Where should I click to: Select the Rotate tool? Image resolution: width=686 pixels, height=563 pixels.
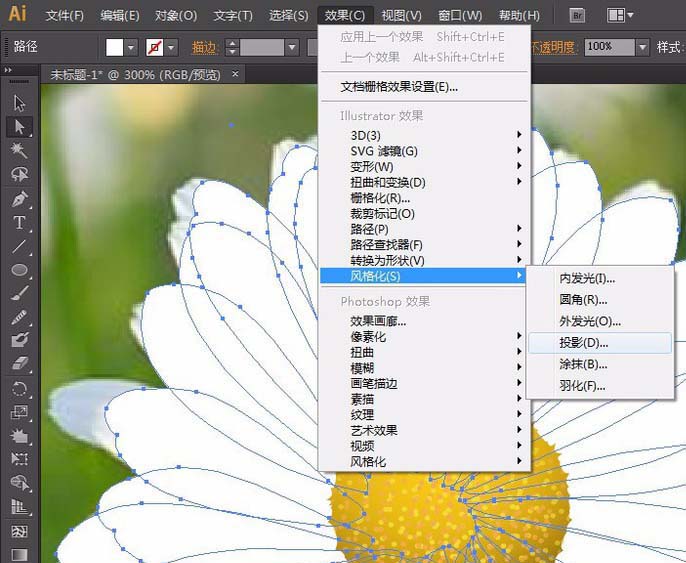pyautogui.click(x=19, y=389)
